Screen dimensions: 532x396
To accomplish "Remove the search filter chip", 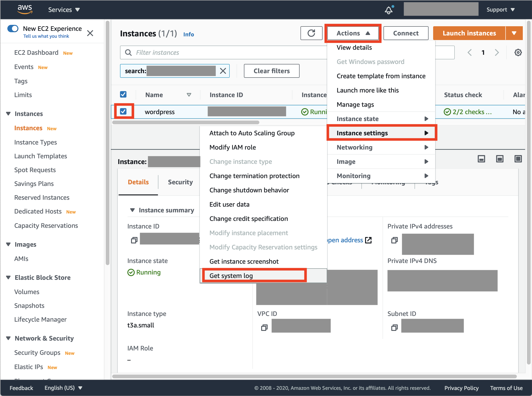I will click(223, 71).
